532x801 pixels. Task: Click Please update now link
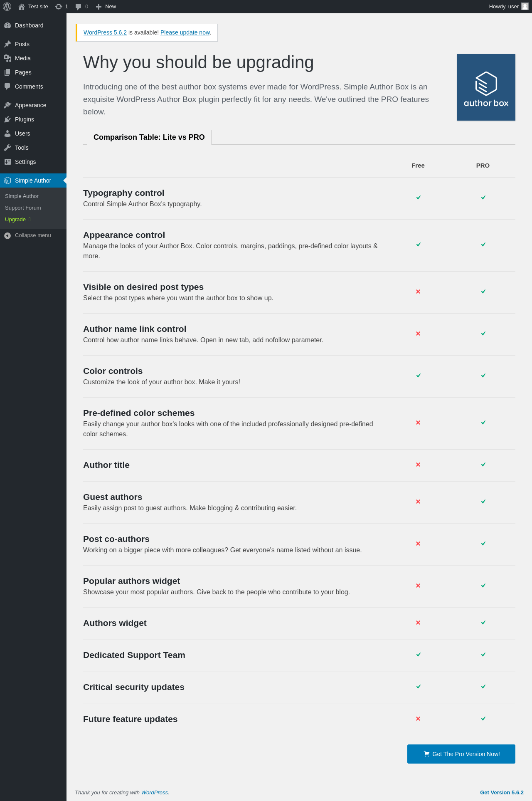click(185, 32)
